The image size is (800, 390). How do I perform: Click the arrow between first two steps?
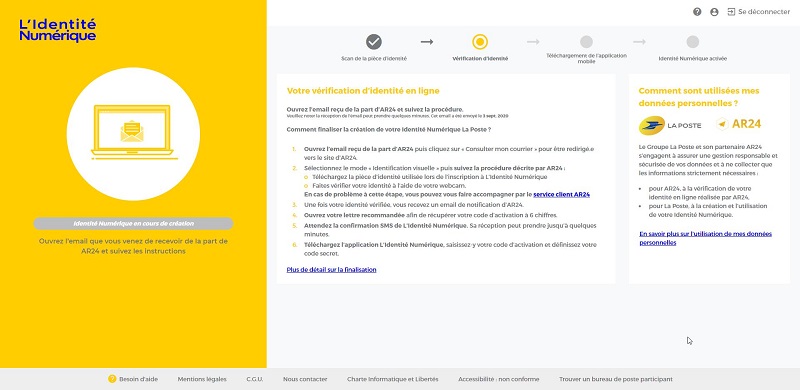427,42
